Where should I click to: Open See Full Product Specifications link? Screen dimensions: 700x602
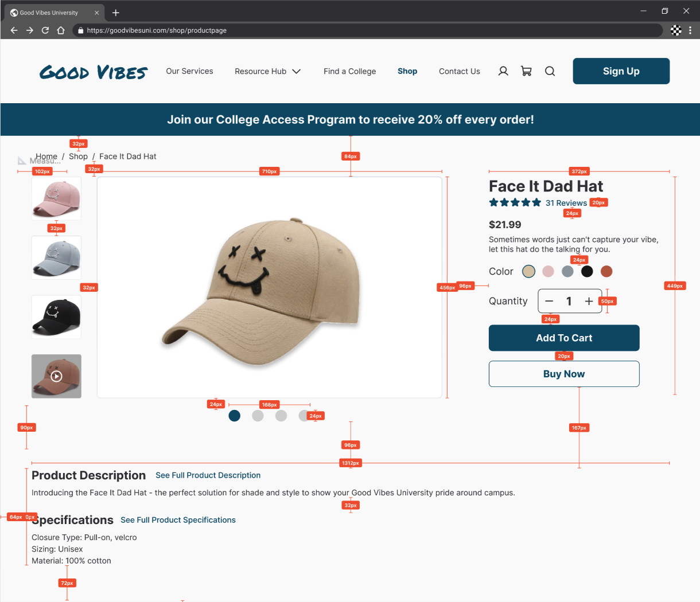pos(178,520)
